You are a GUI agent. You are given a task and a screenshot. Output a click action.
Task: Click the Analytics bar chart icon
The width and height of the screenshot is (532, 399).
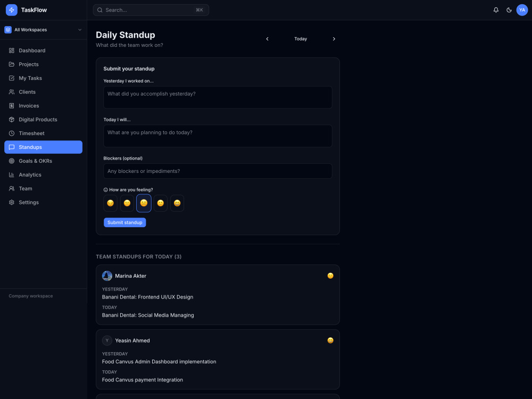point(12,174)
